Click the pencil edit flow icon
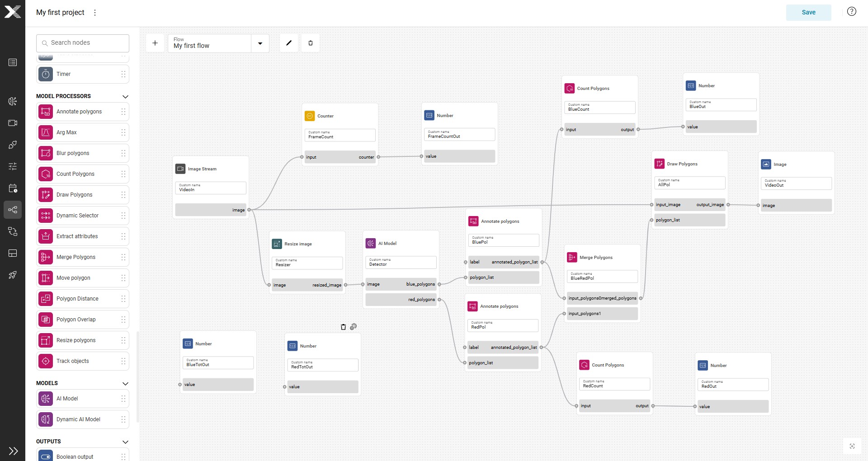 tap(289, 43)
